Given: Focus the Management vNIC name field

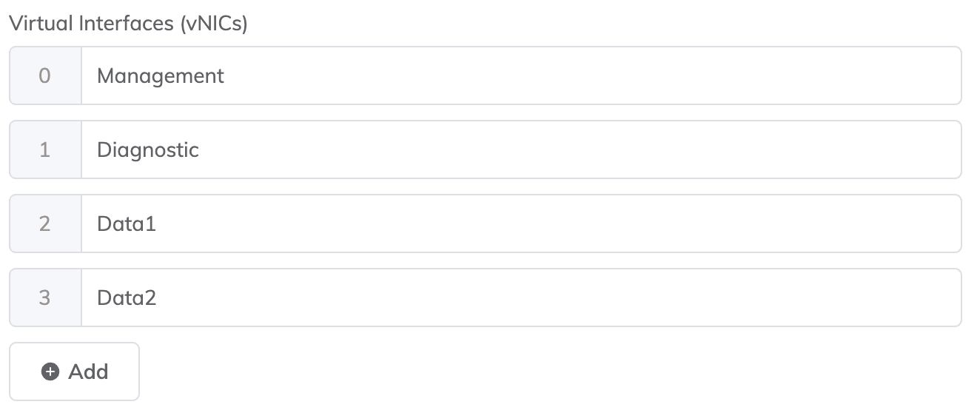Looking at the screenshot, I should click(x=520, y=75).
